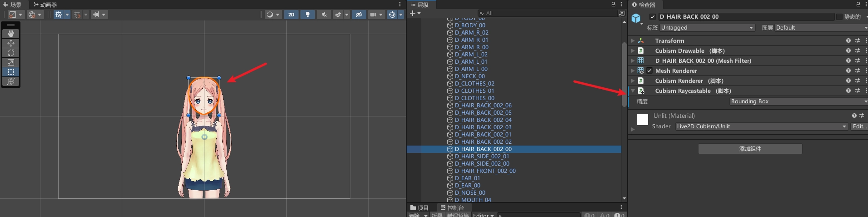Expand the Mesh Filter component
The image size is (868, 217).
pos(633,61)
